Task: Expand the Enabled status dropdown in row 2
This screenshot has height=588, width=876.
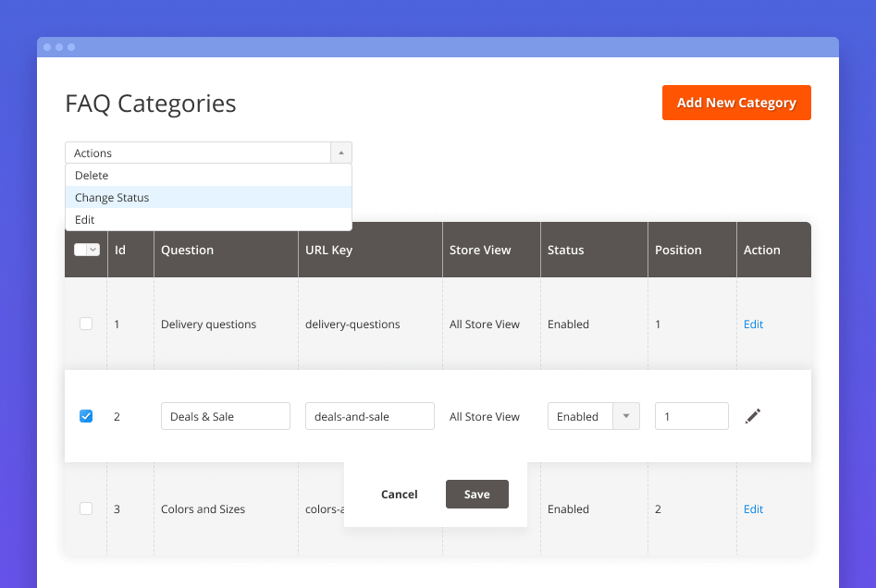Action: (x=626, y=416)
